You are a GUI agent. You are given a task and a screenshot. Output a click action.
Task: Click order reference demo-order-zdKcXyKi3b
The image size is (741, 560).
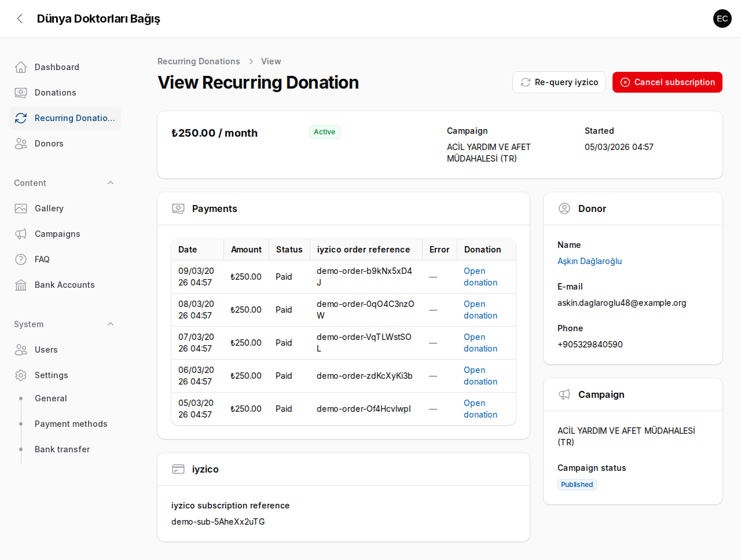[365, 376]
